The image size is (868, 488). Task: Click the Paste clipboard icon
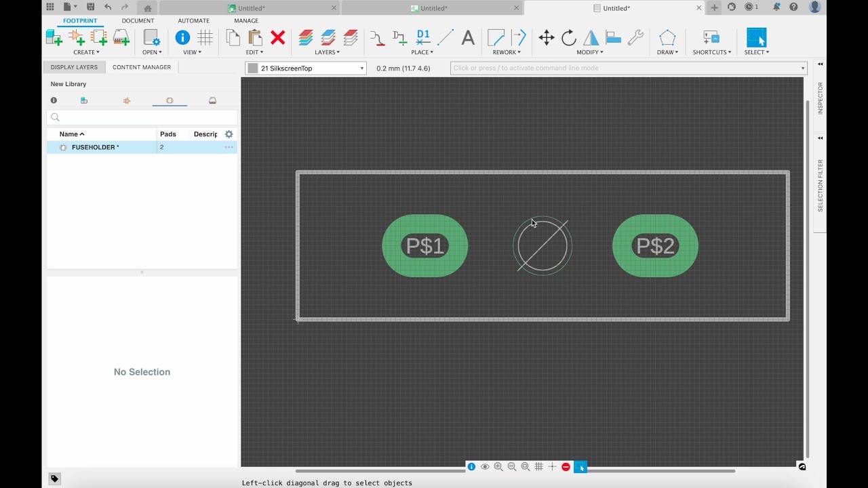tap(256, 38)
